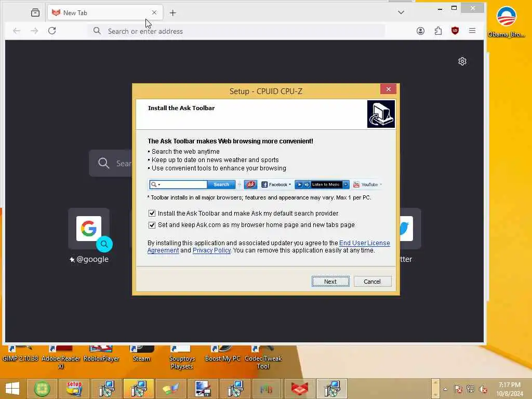This screenshot has width=532, height=399.
Task: Open the muted volume tray icon
Action: pyautogui.click(x=483, y=389)
